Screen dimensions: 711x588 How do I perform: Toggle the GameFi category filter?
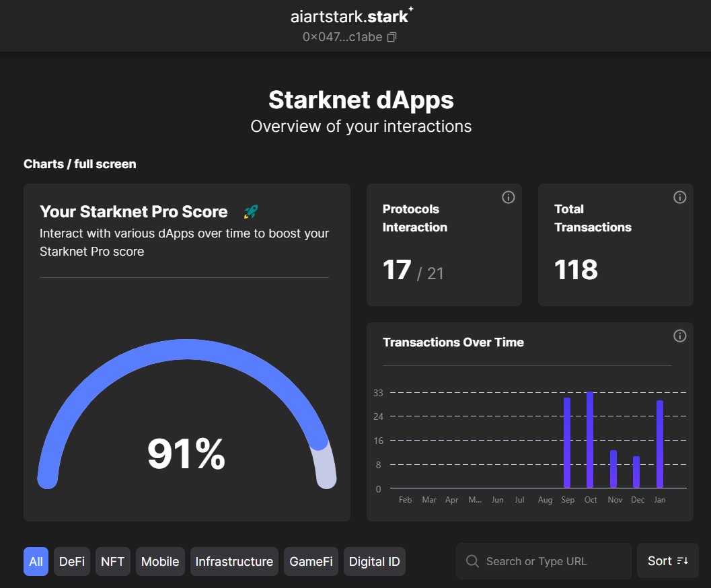tap(311, 561)
